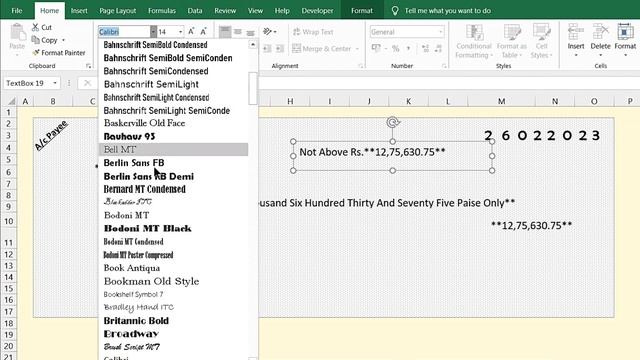
Task: Switch to the Insert tab
Action: tap(79, 11)
